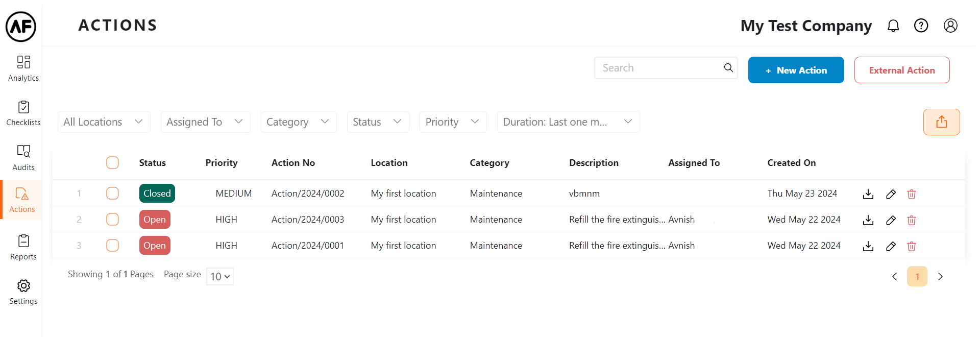980x337 pixels.
Task: Click into the Search field
Action: [658, 68]
